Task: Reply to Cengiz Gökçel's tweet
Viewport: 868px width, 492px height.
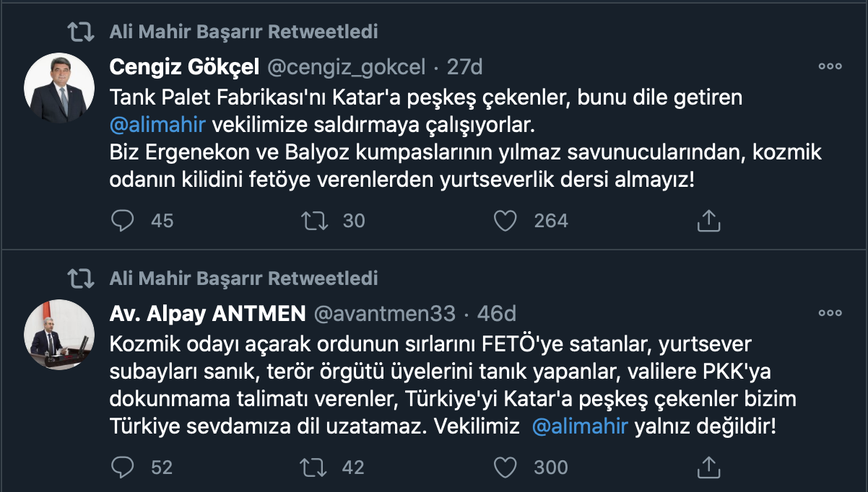Action: 123,221
